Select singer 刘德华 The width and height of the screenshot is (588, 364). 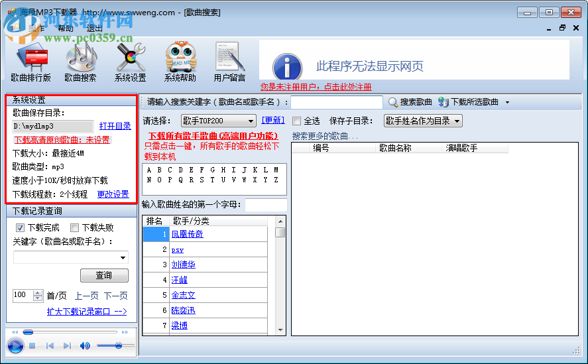tap(183, 265)
